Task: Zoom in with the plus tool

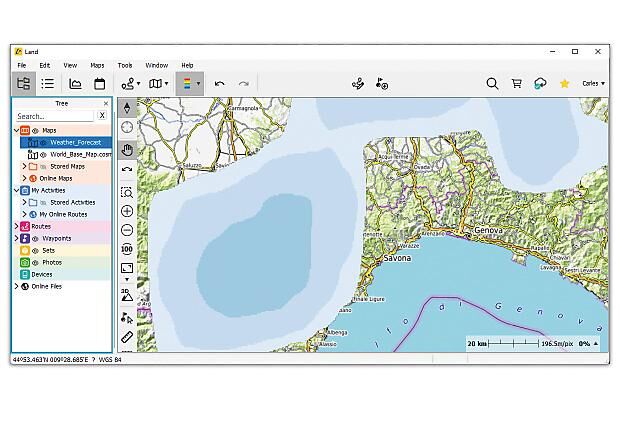Action: point(127,211)
